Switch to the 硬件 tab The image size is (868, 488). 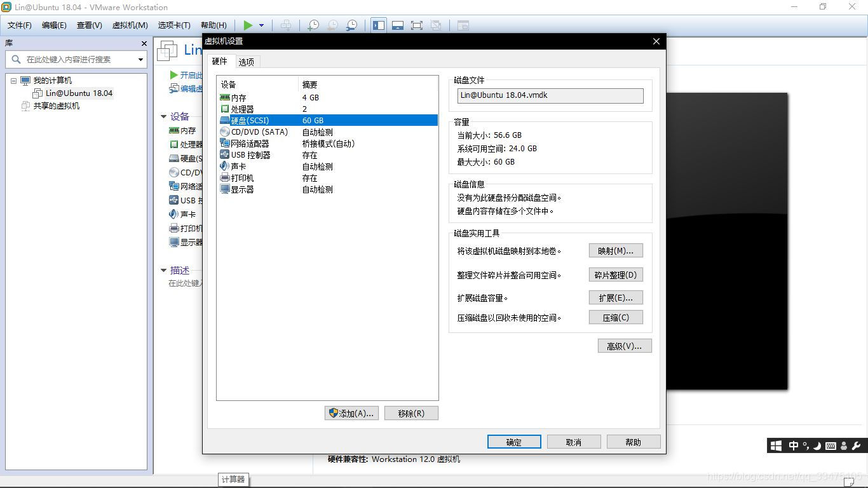(220, 61)
